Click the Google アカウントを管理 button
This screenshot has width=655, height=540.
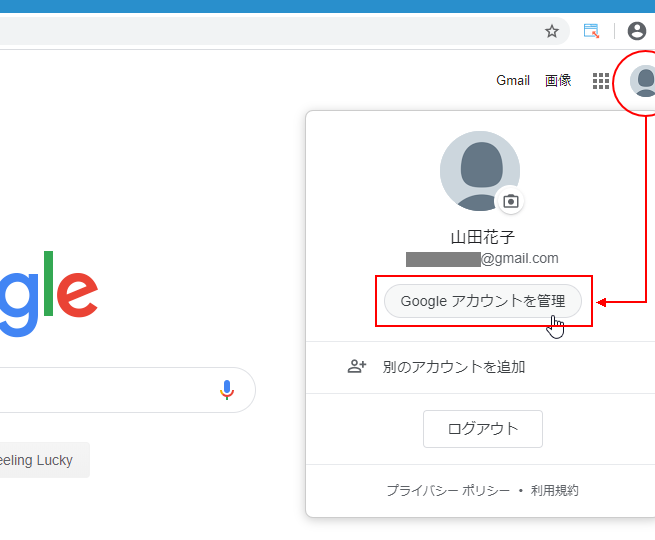pyautogui.click(x=482, y=301)
